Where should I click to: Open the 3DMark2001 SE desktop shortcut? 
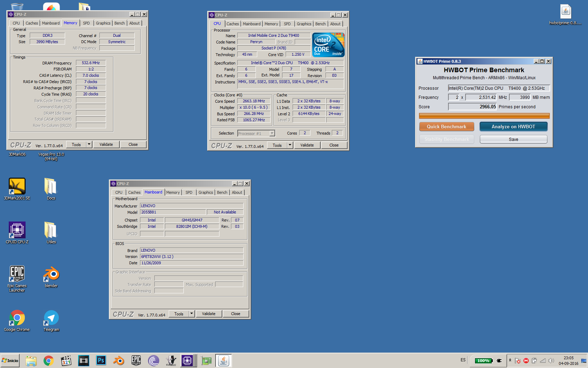(17, 189)
